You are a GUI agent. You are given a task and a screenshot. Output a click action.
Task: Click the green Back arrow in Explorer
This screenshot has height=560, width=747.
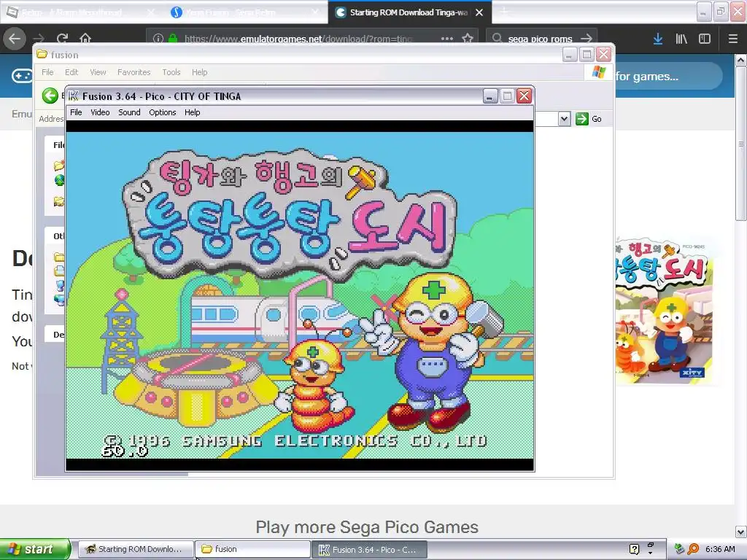(50, 96)
